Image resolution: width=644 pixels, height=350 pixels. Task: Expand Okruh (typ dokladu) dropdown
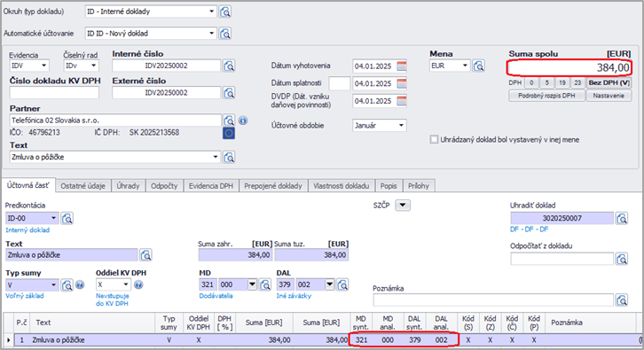pyautogui.click(x=211, y=12)
